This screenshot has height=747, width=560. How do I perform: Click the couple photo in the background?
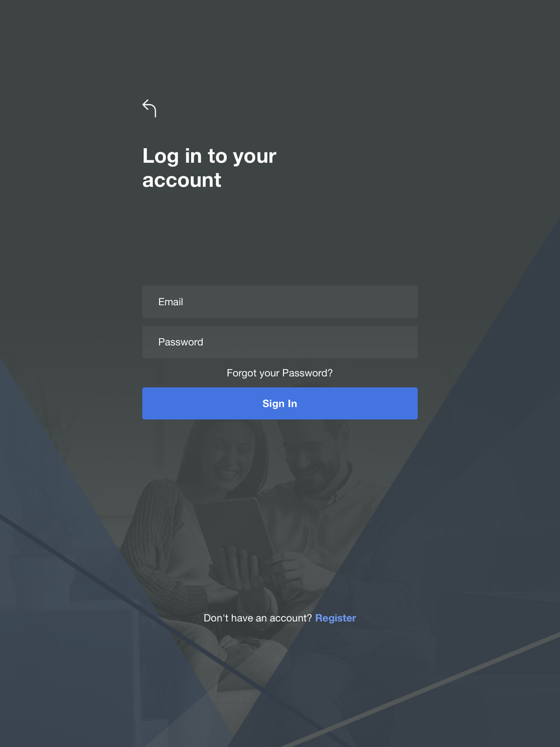[x=252, y=532]
